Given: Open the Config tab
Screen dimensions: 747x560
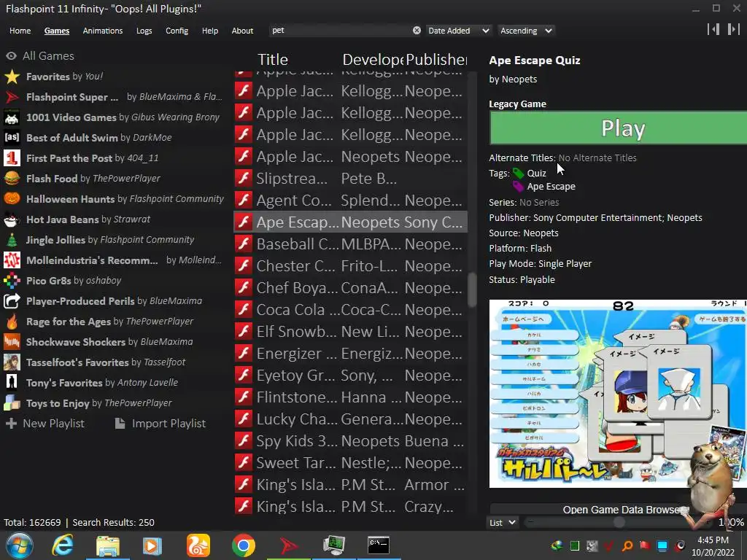Looking at the screenshot, I should [177, 31].
